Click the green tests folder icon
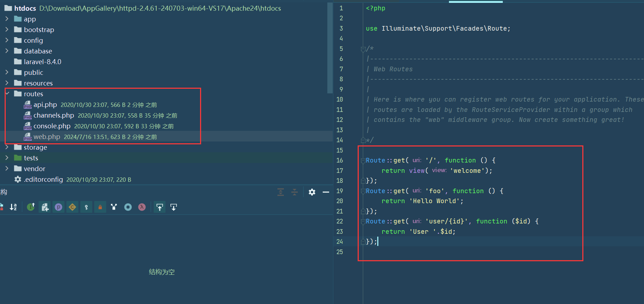644x304 pixels. coord(18,158)
